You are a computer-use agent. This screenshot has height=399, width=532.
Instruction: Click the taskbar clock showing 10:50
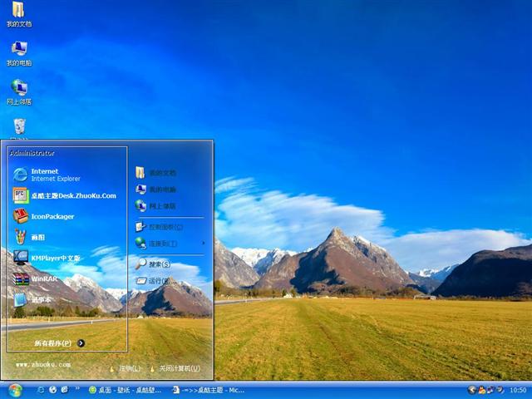518,390
